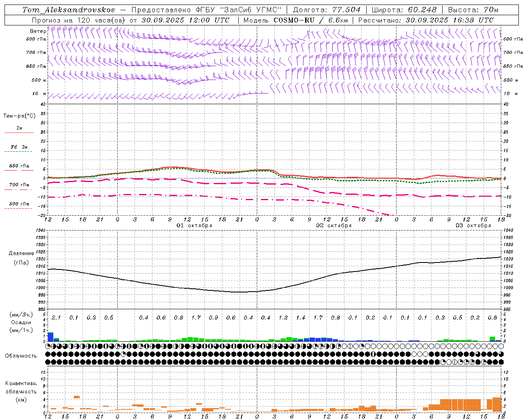Click the 0.9 three-hour precipitation value
This screenshot has width=525, height=420.
pyautogui.click(x=213, y=318)
